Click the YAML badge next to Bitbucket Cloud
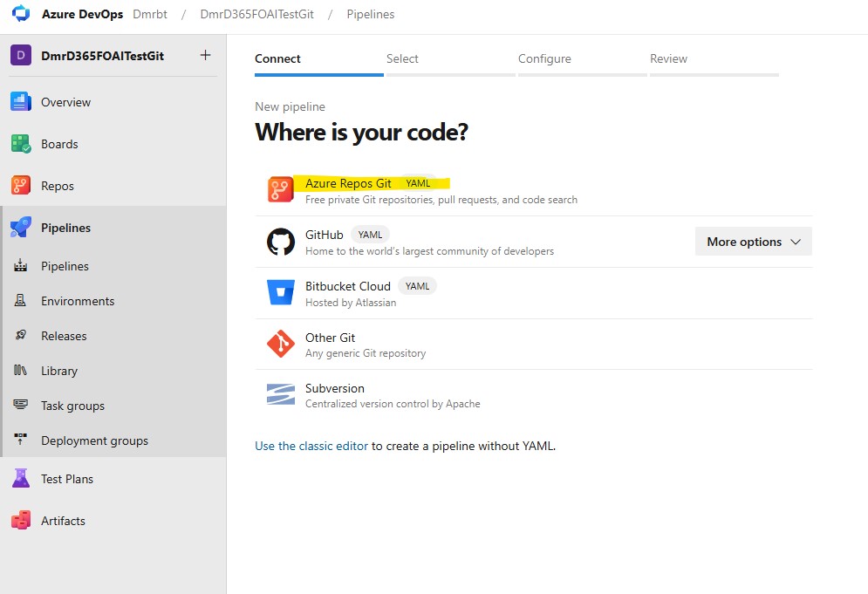This screenshot has width=868, height=594. tap(417, 286)
